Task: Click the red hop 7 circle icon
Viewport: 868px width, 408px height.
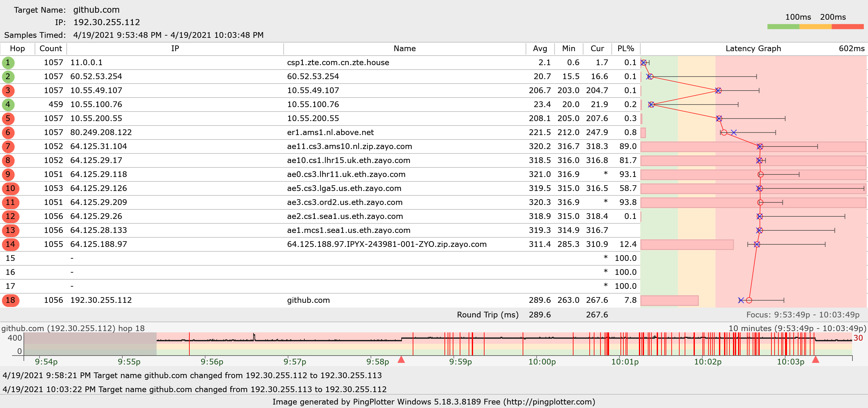Action: pyautogui.click(x=8, y=146)
